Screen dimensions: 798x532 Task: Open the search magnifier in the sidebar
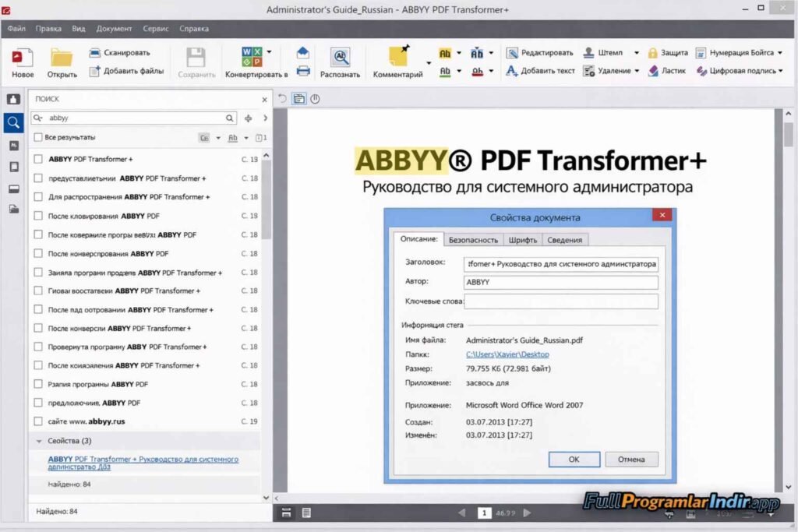click(12, 122)
